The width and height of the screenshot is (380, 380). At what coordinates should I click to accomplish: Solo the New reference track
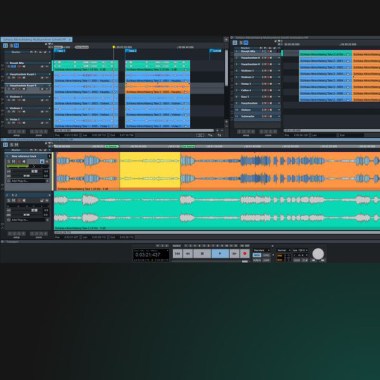point(9,162)
